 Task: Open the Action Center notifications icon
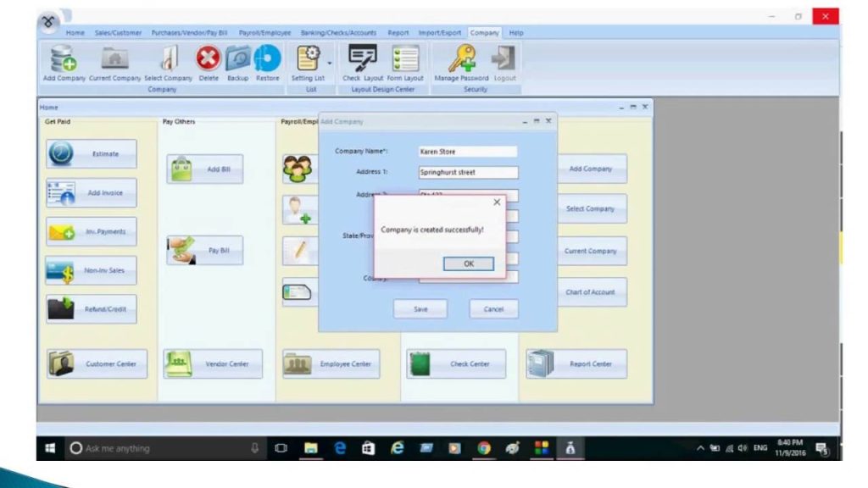[x=821, y=449]
